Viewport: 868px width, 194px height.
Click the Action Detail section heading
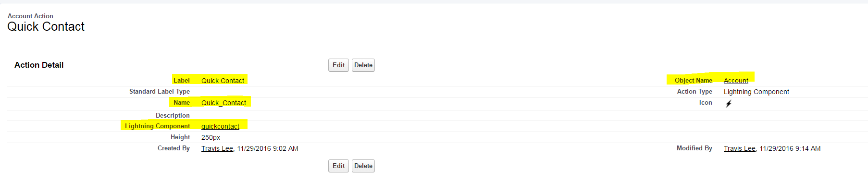tap(39, 65)
